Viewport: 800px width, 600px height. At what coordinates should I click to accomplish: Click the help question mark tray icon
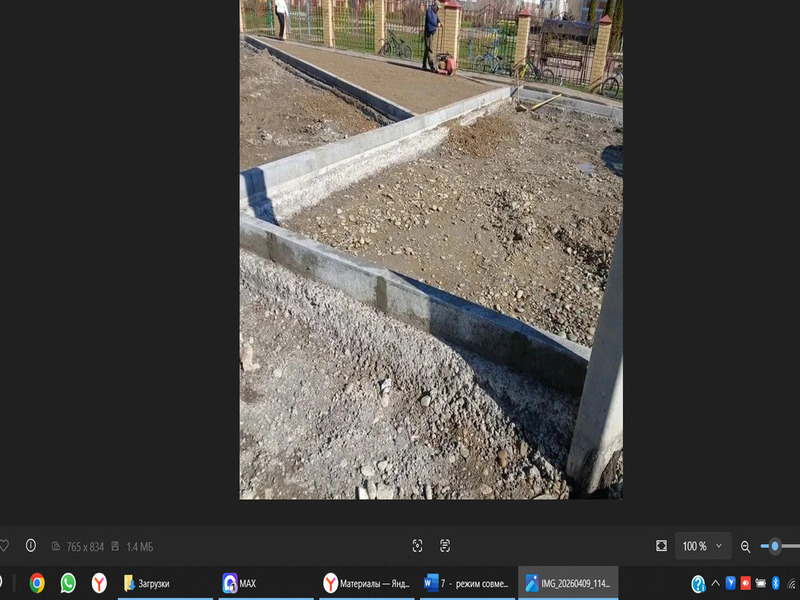point(698,583)
